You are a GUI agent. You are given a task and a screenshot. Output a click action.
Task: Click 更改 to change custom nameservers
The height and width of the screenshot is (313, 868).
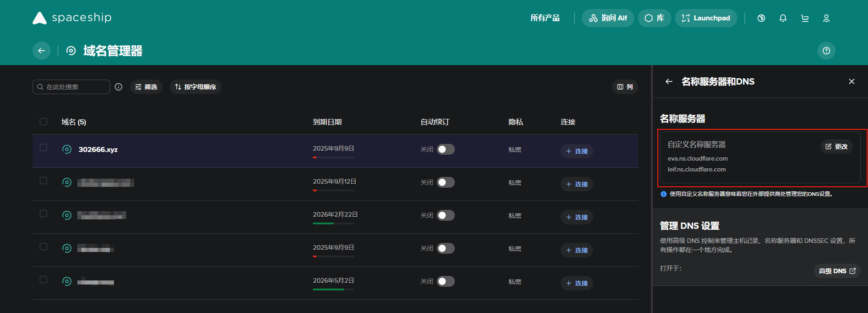click(836, 147)
